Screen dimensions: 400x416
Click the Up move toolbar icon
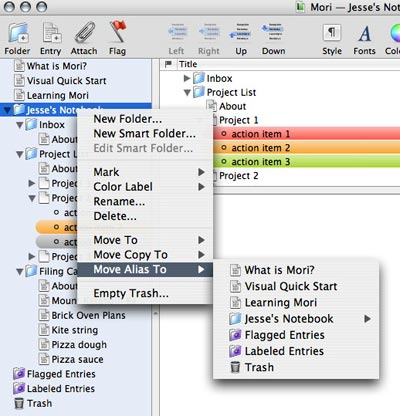click(x=241, y=32)
